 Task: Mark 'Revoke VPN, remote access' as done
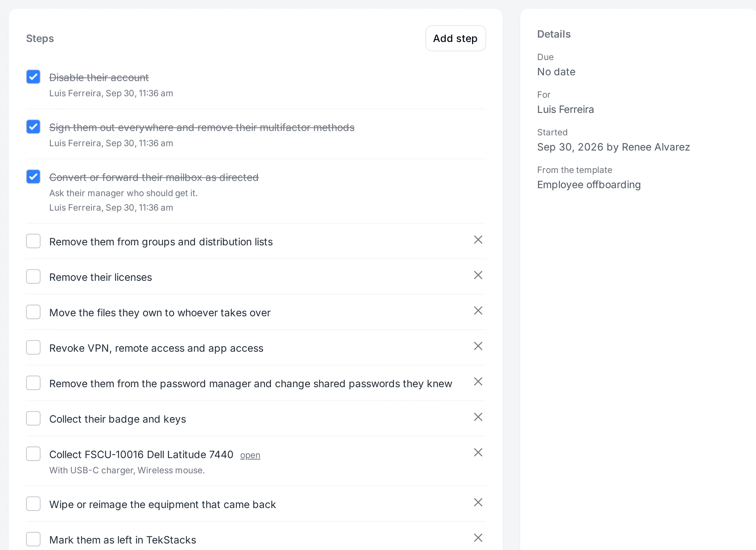click(33, 347)
